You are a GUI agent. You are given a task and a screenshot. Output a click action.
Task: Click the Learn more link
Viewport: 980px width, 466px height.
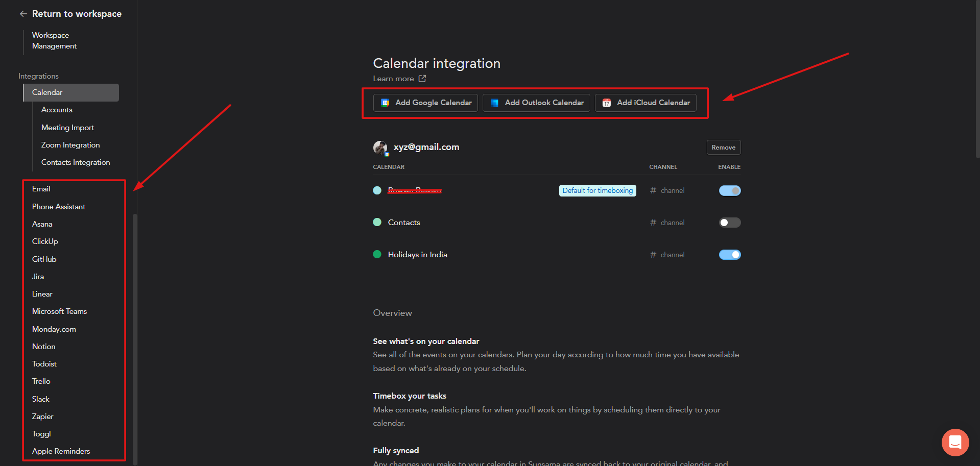[393, 79]
